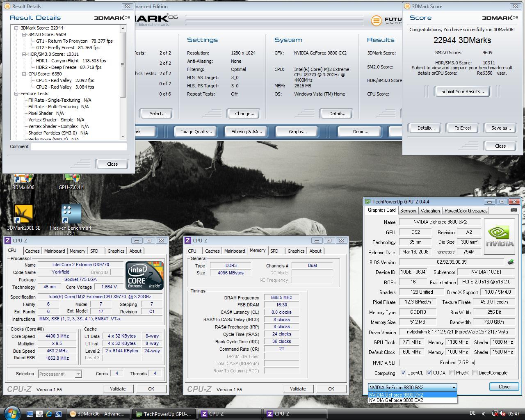Screen dimensions: 525x420
Task: Collapse the 3DMark Score tree node
Action: [16, 28]
